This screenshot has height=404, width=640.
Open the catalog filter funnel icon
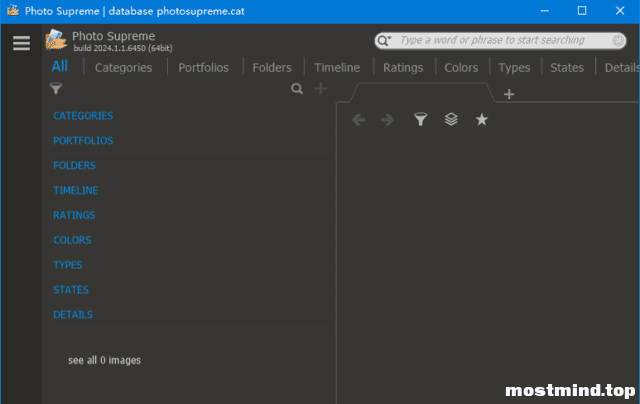click(56, 88)
